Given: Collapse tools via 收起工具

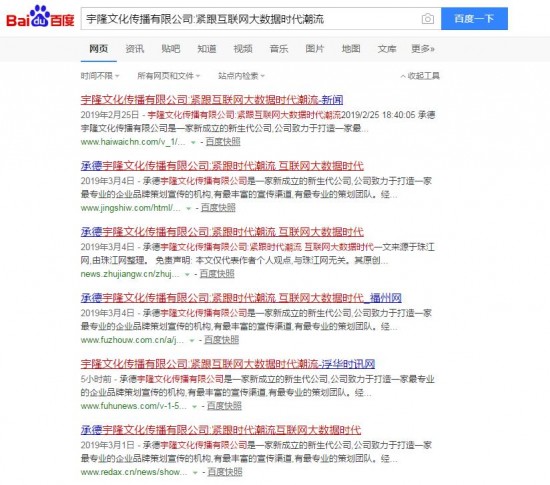Looking at the screenshot, I should tap(420, 76).
